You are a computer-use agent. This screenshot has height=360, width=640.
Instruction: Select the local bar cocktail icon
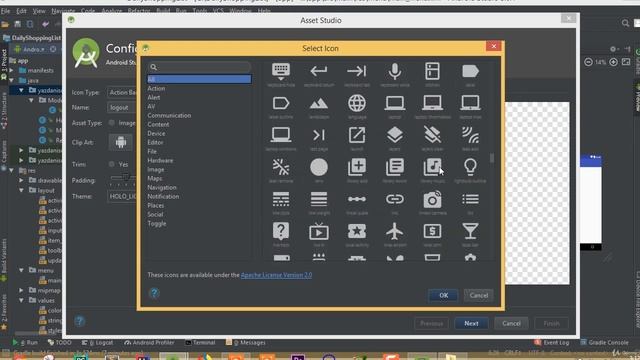pos(470,231)
